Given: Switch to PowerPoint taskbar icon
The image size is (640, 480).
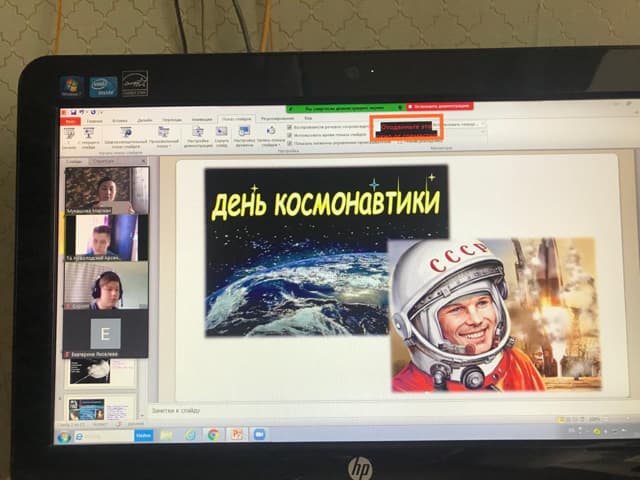Looking at the screenshot, I should pyautogui.click(x=236, y=434).
